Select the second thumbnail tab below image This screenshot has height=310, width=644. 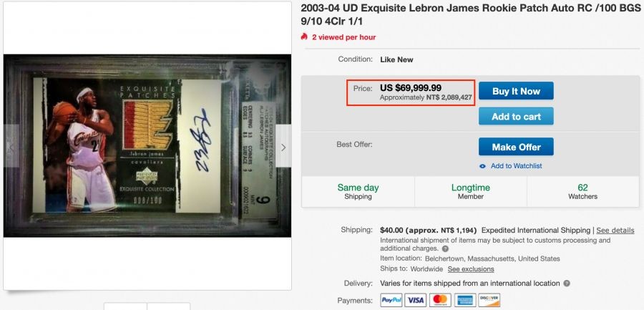(168, 306)
